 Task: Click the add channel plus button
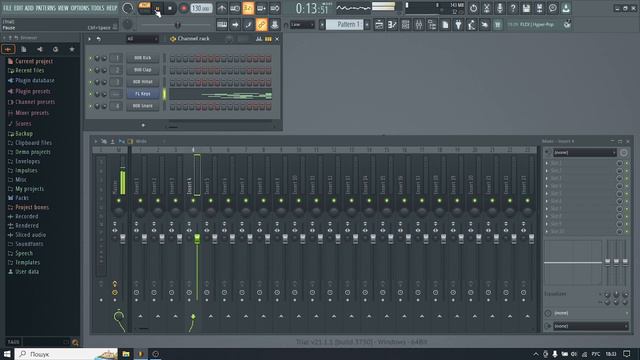pyautogui.click(x=143, y=125)
